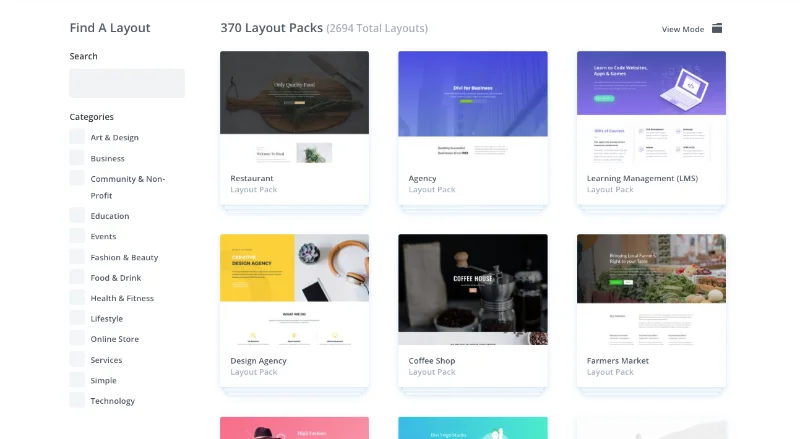
Task: Click the Online Store category label
Action: [115, 339]
